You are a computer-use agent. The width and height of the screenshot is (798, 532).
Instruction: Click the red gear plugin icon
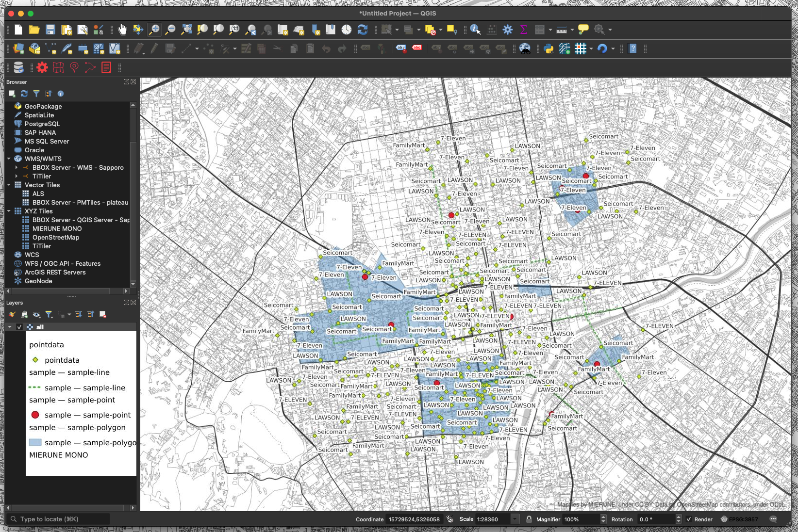click(x=42, y=67)
